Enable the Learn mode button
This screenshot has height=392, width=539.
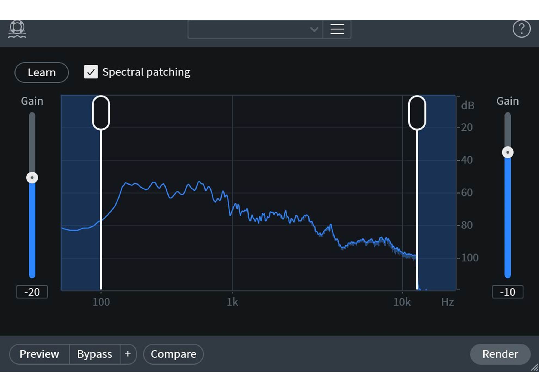point(42,72)
